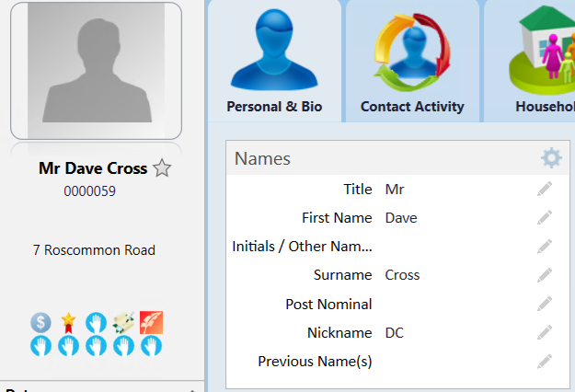The height and width of the screenshot is (392, 575).
Task: Click the gold star ribbon badge icon
Action: point(69,323)
